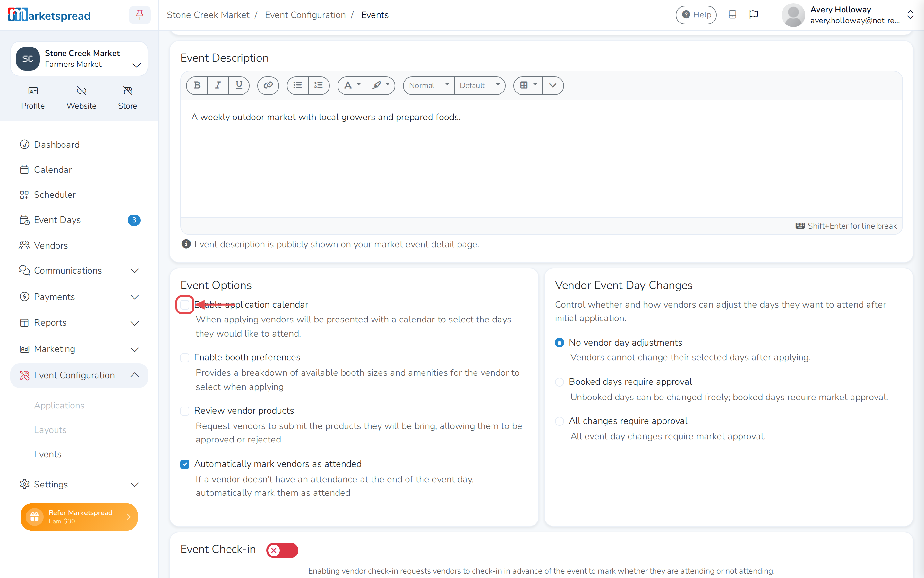Expand the Communications menu
Image resolution: width=924 pixels, height=578 pixels.
coord(79,271)
